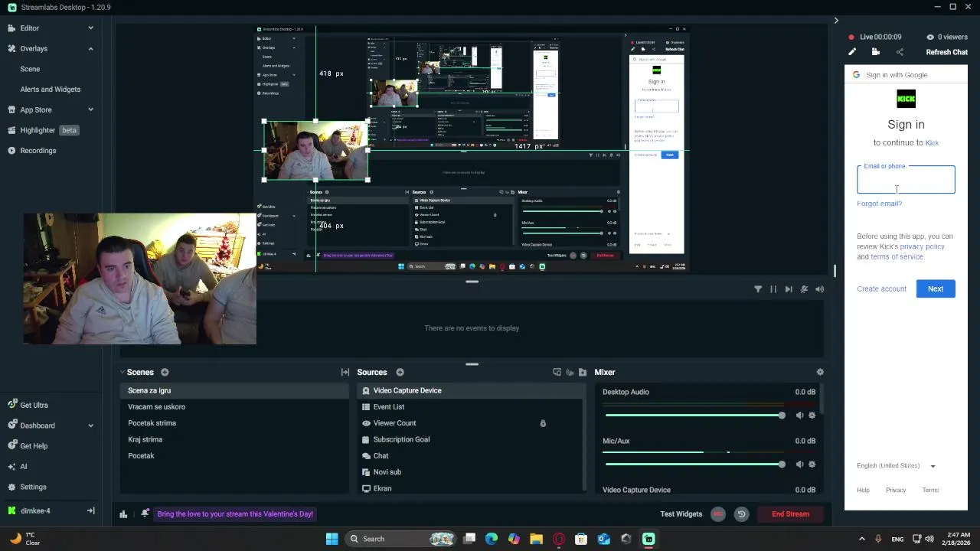
Task: Skip the current alert
Action: [x=789, y=289]
